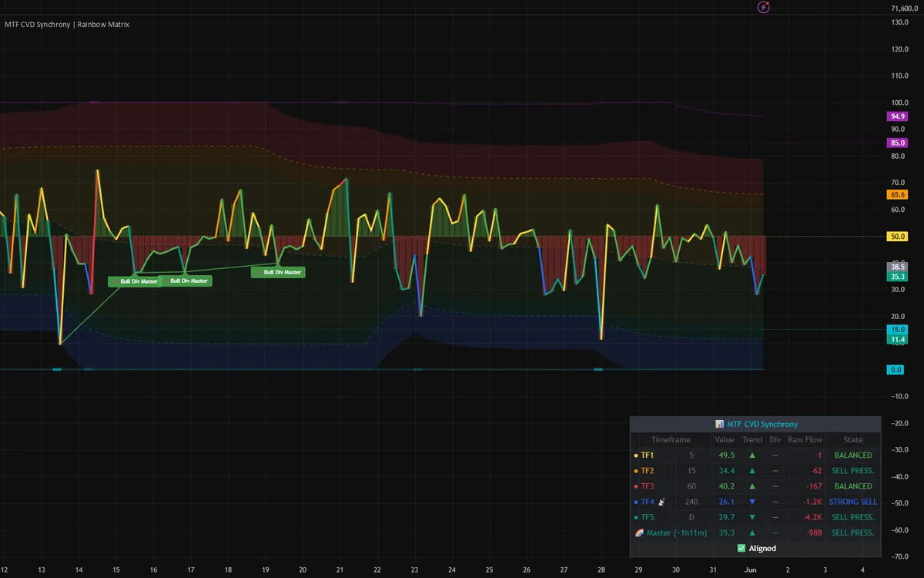Click the blue dot beside TF4
The width and height of the screenshot is (924, 578).
[x=635, y=502]
